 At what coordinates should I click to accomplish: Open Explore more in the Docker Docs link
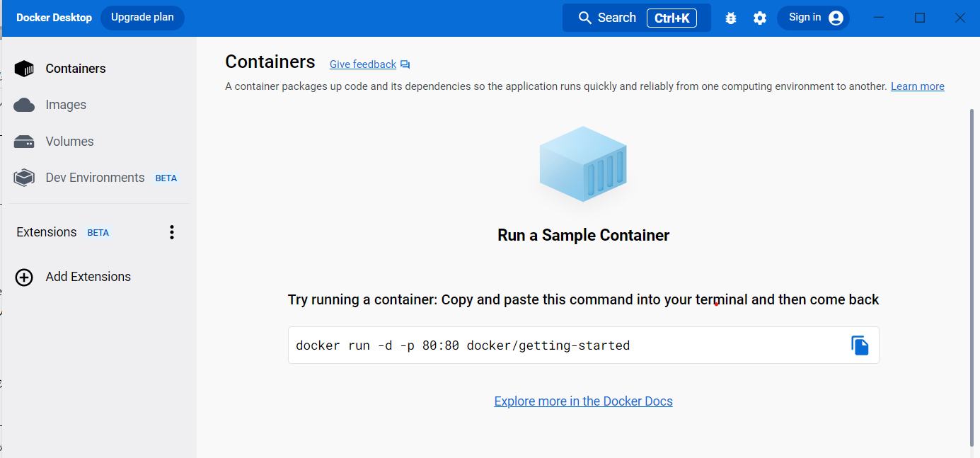pos(583,401)
